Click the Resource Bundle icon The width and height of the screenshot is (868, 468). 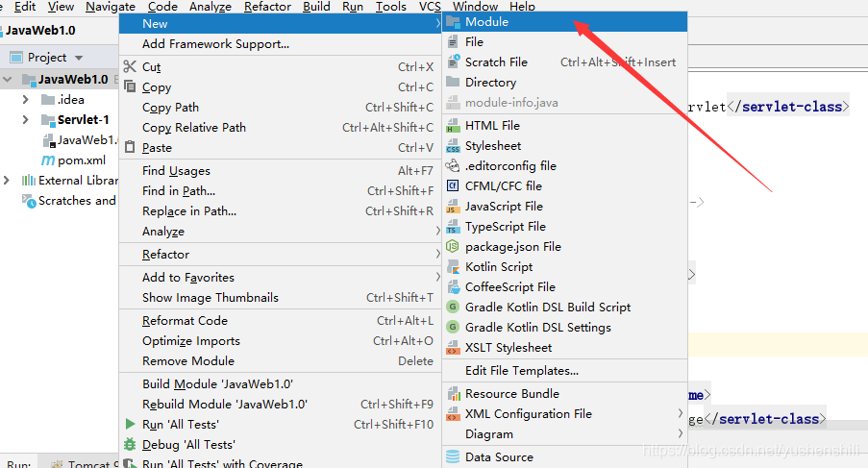tap(453, 394)
